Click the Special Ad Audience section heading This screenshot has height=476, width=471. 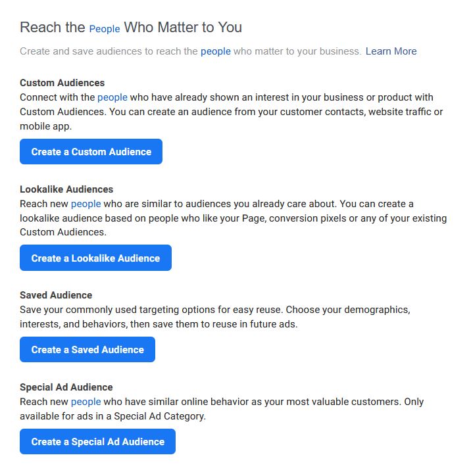66,387
